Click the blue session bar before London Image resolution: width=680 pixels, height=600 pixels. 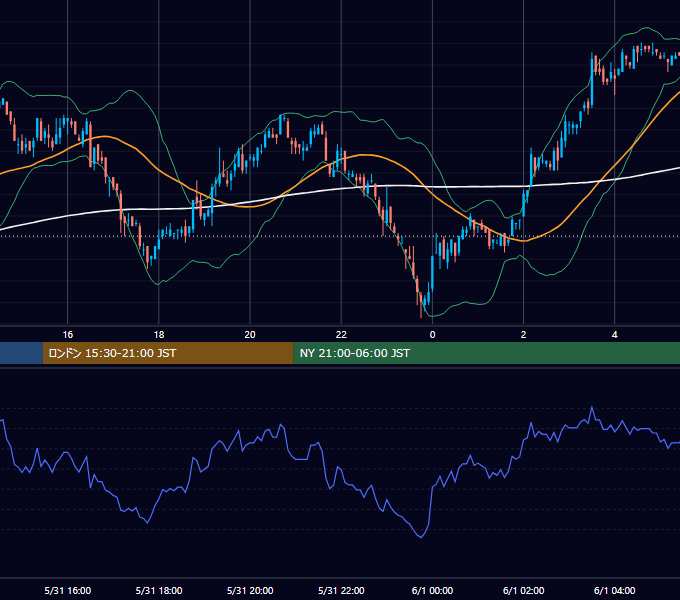coord(21,353)
